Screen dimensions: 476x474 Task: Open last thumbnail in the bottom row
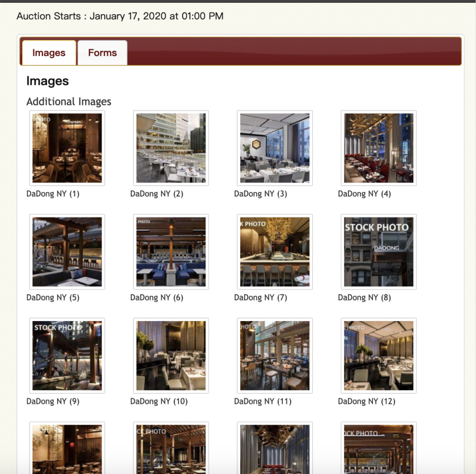(379, 448)
